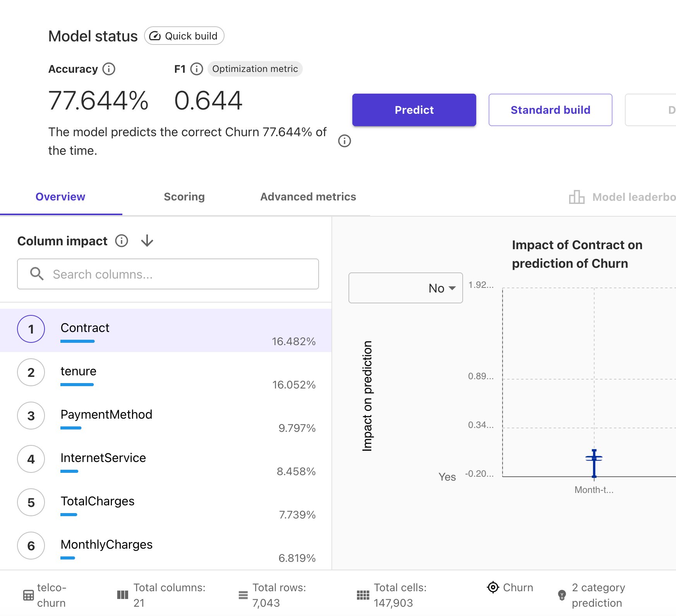Open info icon beside the accuracy description
This screenshot has height=616, width=676.
pos(345,141)
